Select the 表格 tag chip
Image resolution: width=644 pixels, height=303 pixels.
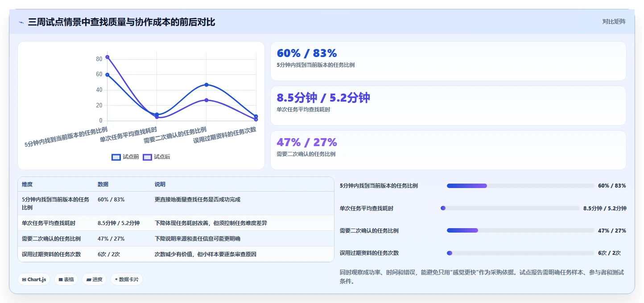pos(66,279)
